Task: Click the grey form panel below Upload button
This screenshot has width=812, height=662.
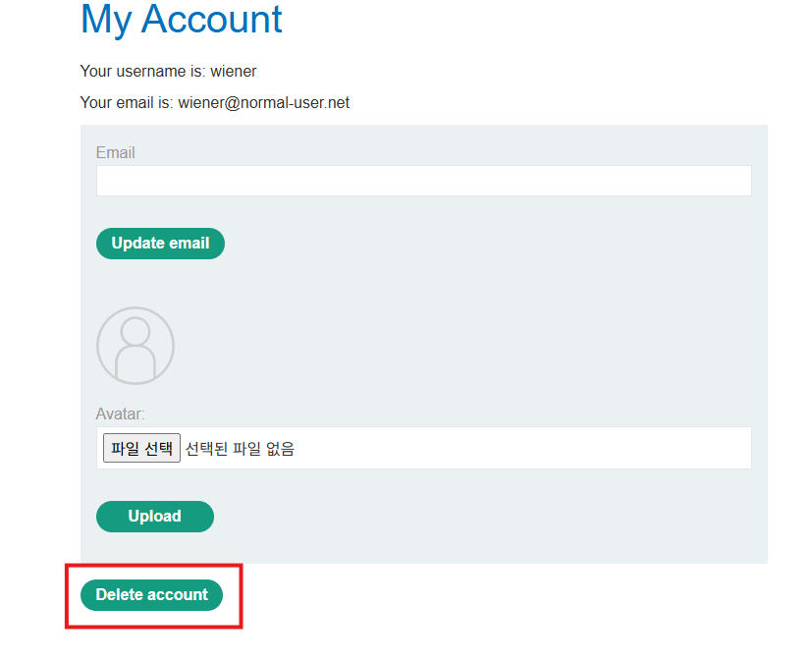Action: click(x=423, y=548)
